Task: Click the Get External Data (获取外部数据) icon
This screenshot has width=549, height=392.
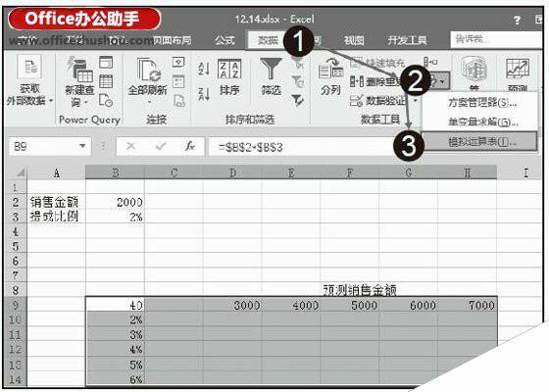Action: click(29, 67)
